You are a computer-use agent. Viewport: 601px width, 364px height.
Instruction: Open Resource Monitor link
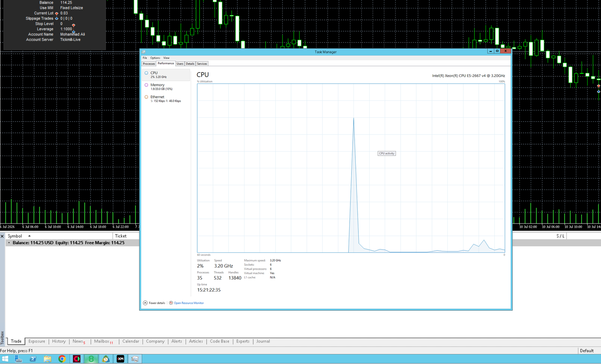189,303
